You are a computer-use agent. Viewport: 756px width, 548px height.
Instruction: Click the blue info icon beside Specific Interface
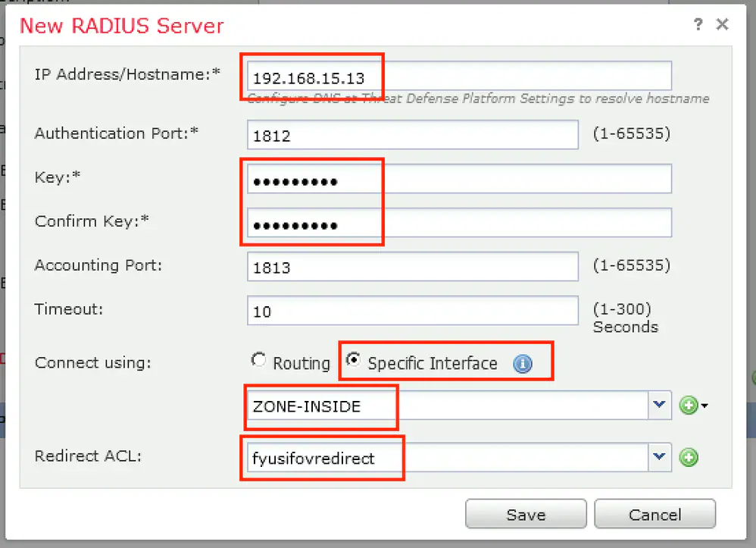coord(523,364)
